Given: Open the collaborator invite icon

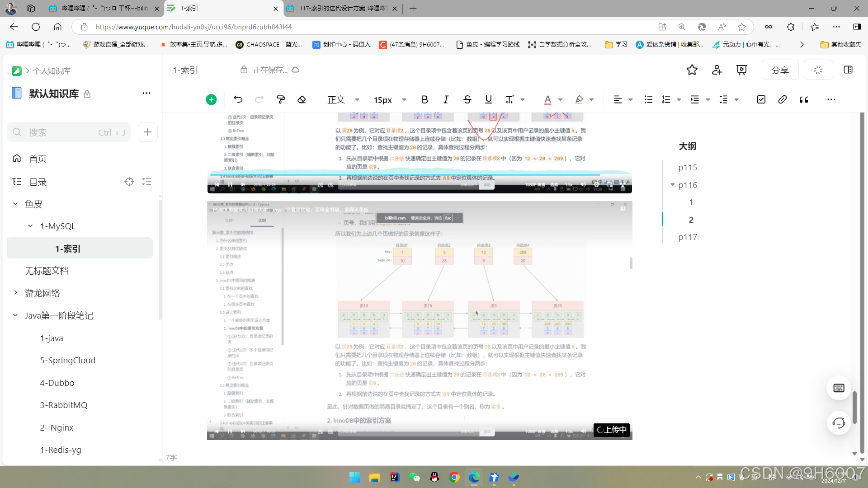Looking at the screenshot, I should tap(717, 70).
